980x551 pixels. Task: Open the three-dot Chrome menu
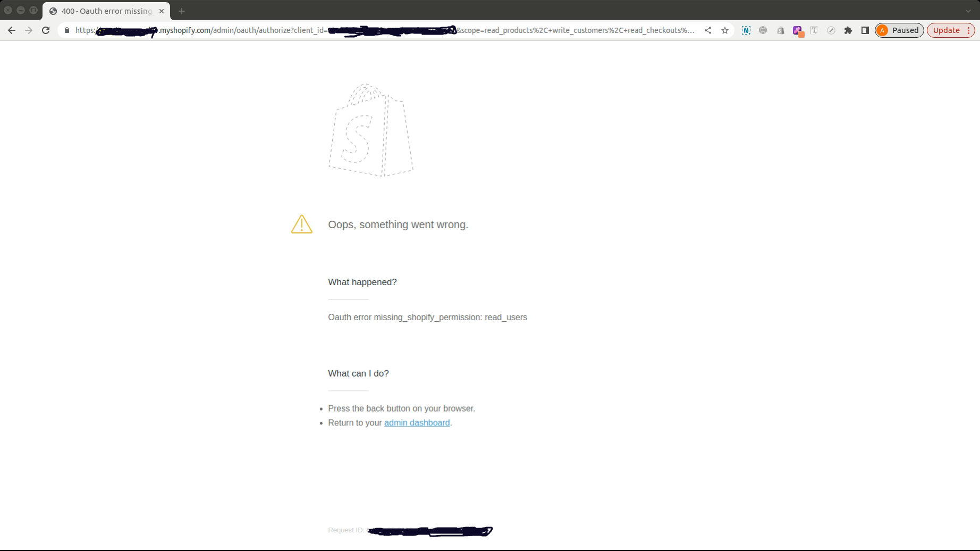tap(969, 30)
